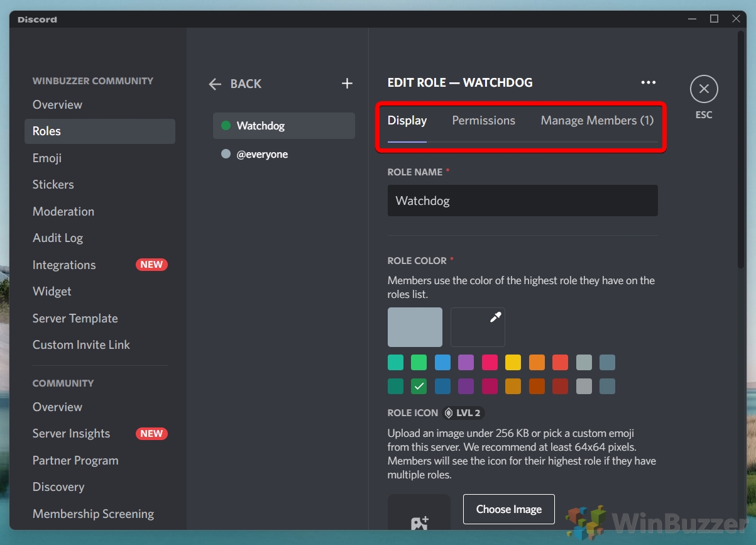Pick the pink swatch in top row

tap(490, 363)
